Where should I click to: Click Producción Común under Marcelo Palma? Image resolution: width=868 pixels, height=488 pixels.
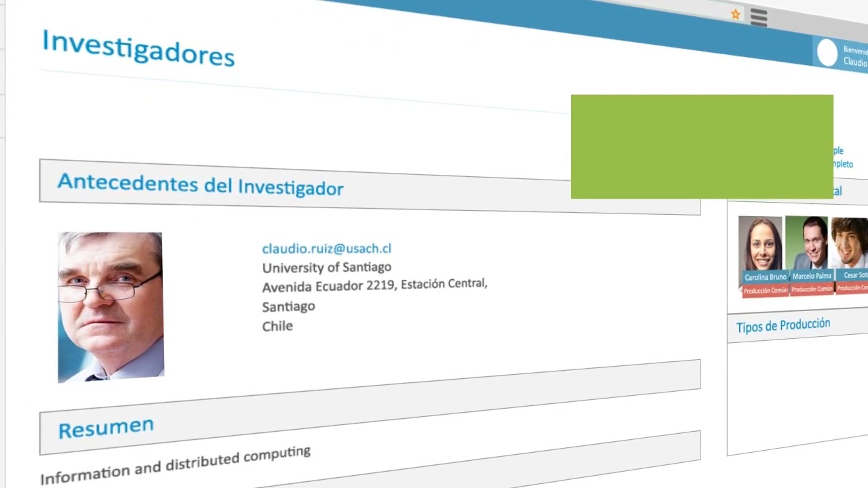click(x=812, y=289)
